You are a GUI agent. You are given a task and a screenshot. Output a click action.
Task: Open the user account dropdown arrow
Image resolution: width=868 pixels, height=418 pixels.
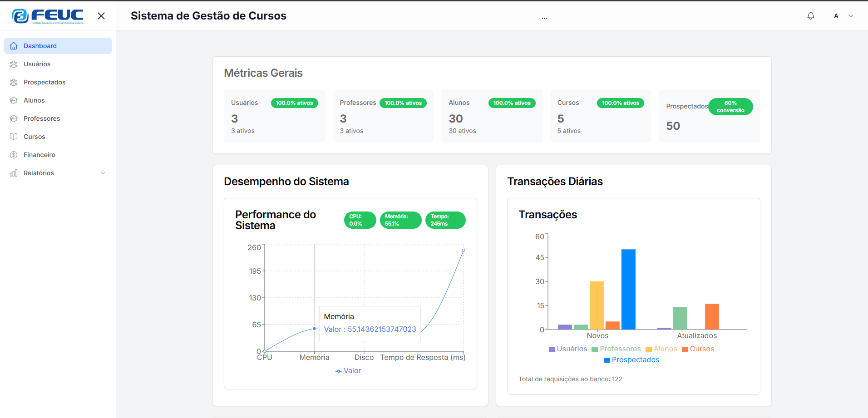tap(851, 16)
